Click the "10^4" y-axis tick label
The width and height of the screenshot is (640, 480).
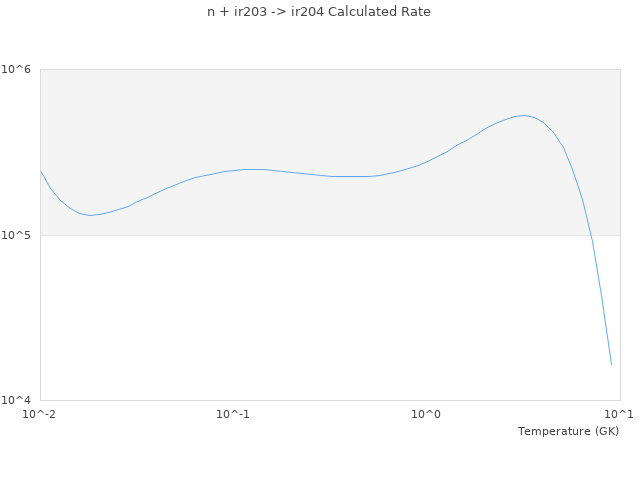point(20,401)
